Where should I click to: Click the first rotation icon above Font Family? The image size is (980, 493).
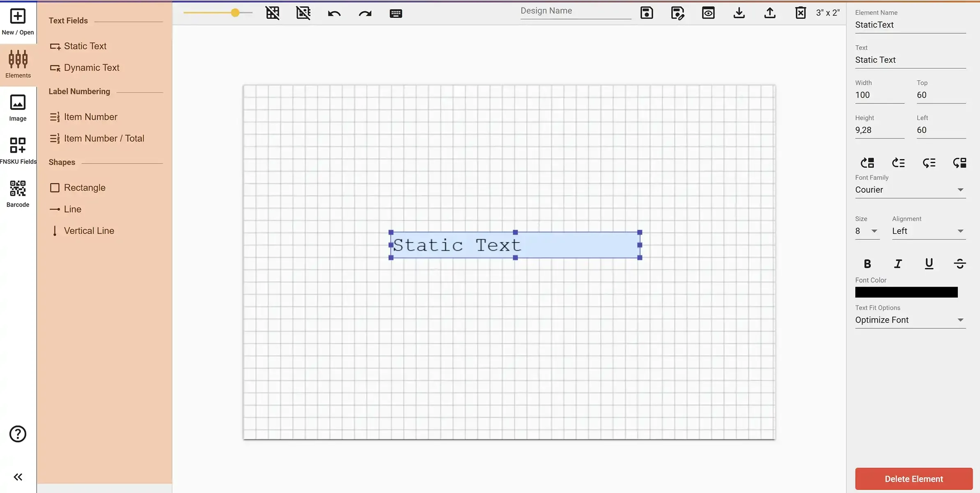click(867, 163)
